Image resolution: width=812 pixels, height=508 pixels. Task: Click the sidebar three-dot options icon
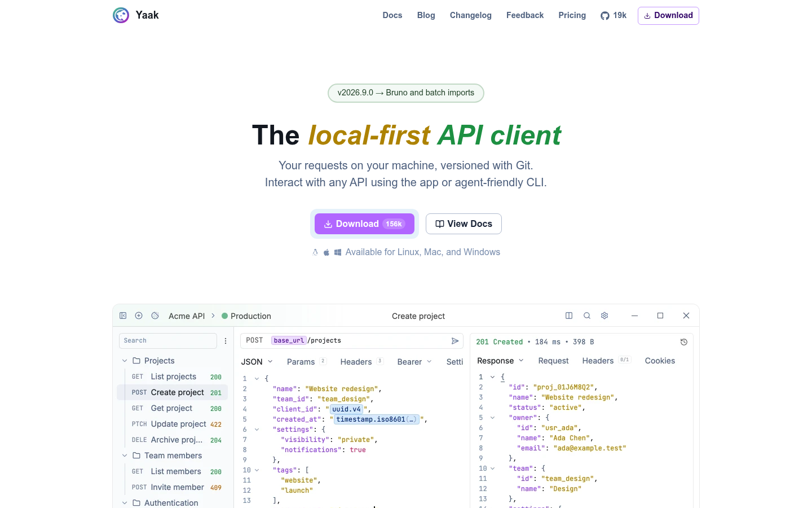pyautogui.click(x=226, y=341)
